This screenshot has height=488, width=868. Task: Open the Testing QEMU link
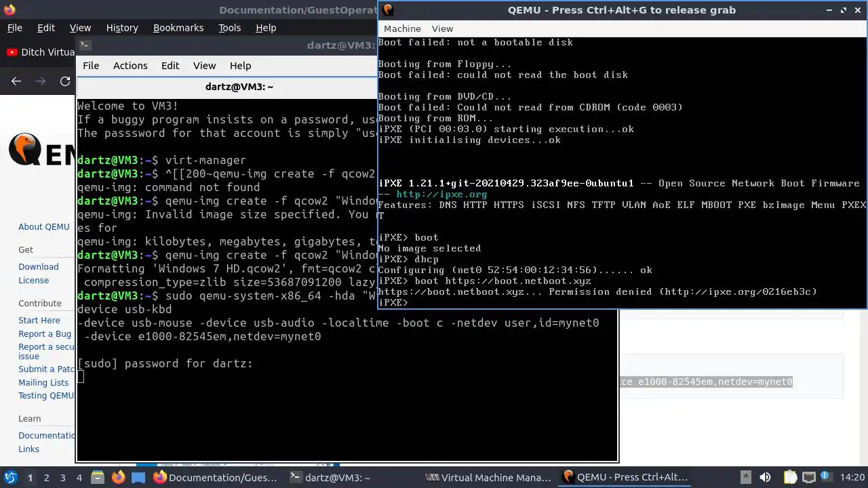tap(46, 396)
